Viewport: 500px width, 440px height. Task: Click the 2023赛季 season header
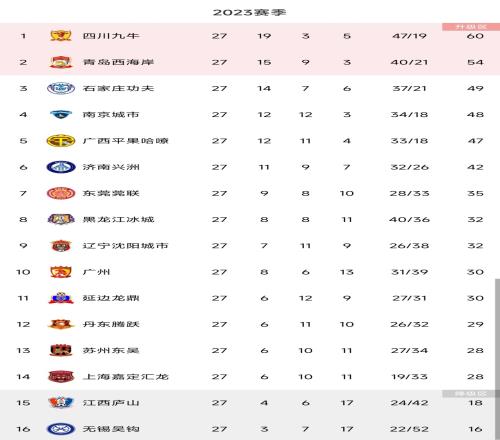[249, 13]
